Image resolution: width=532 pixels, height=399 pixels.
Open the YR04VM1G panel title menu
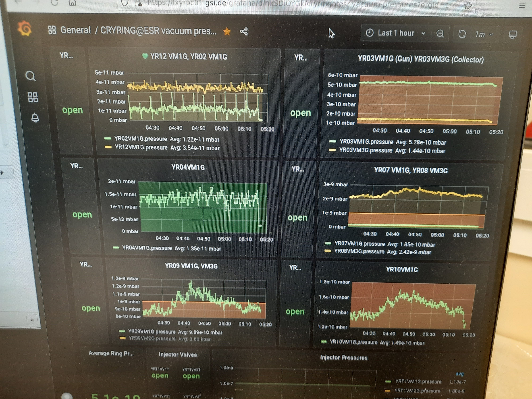pos(188,167)
